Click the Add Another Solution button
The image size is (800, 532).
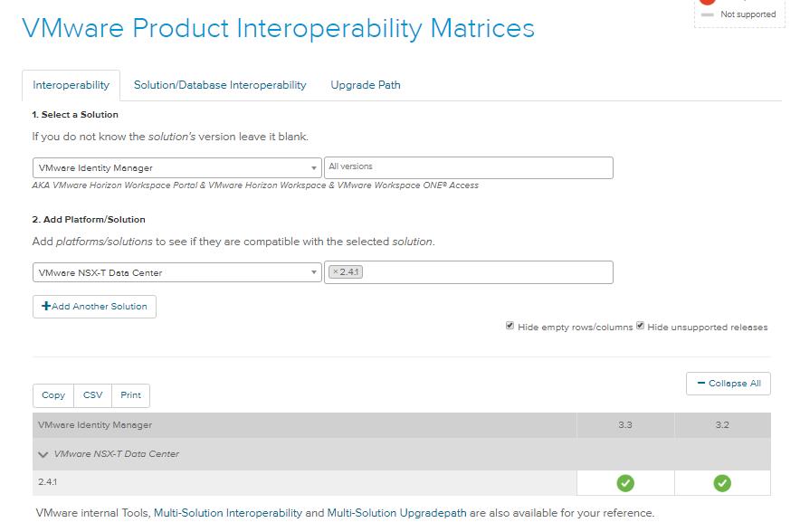click(x=94, y=307)
